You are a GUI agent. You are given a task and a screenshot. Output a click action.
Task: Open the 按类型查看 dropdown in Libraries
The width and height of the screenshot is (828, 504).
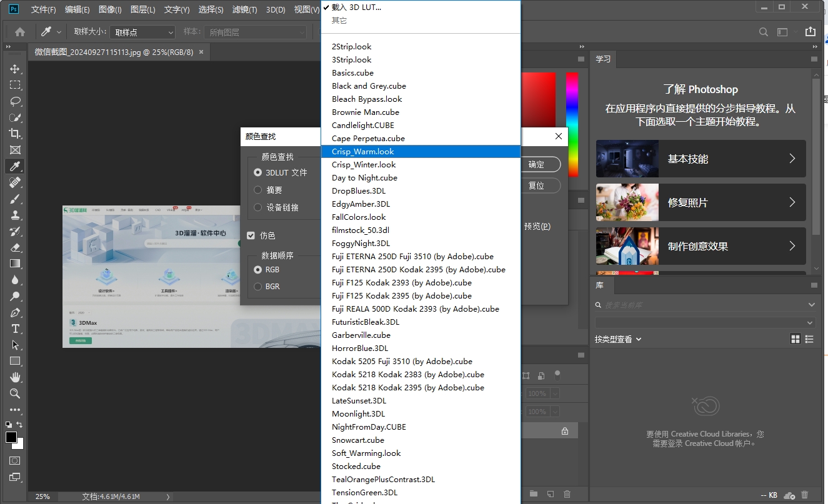[x=618, y=340]
